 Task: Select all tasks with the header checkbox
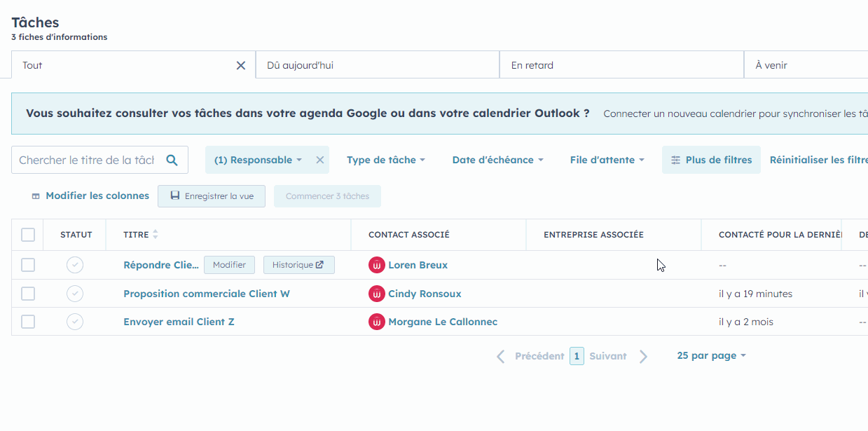[27, 234]
